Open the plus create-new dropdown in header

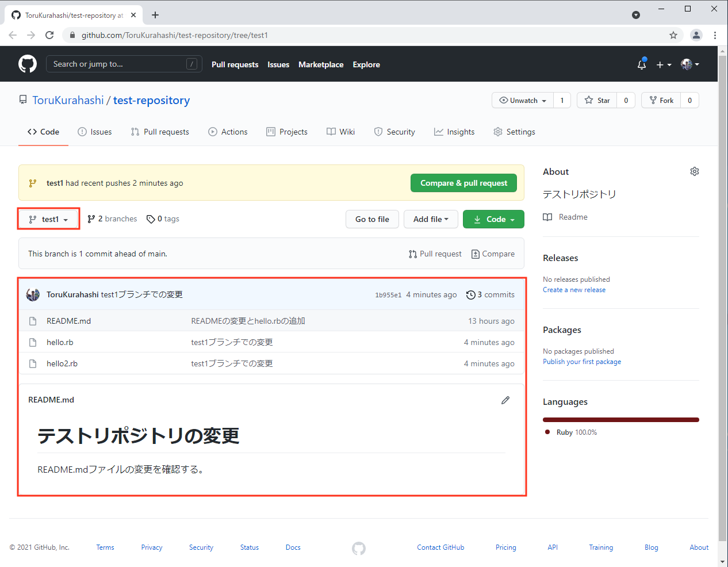pyautogui.click(x=664, y=64)
